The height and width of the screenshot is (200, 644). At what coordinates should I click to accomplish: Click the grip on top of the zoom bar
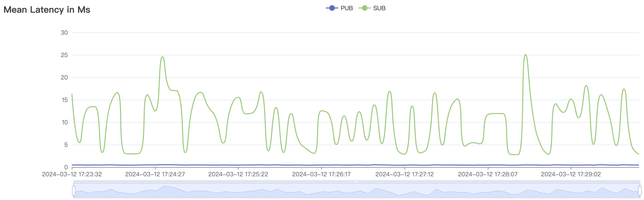[x=357, y=182]
